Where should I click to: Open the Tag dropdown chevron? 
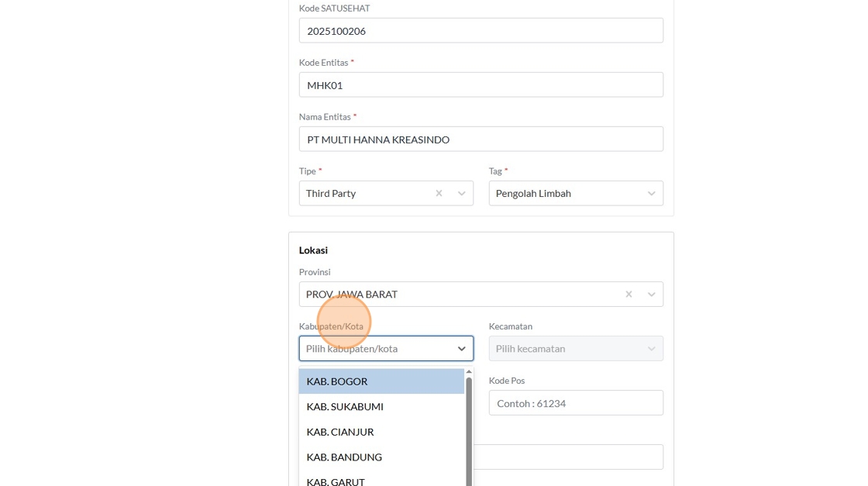point(652,193)
